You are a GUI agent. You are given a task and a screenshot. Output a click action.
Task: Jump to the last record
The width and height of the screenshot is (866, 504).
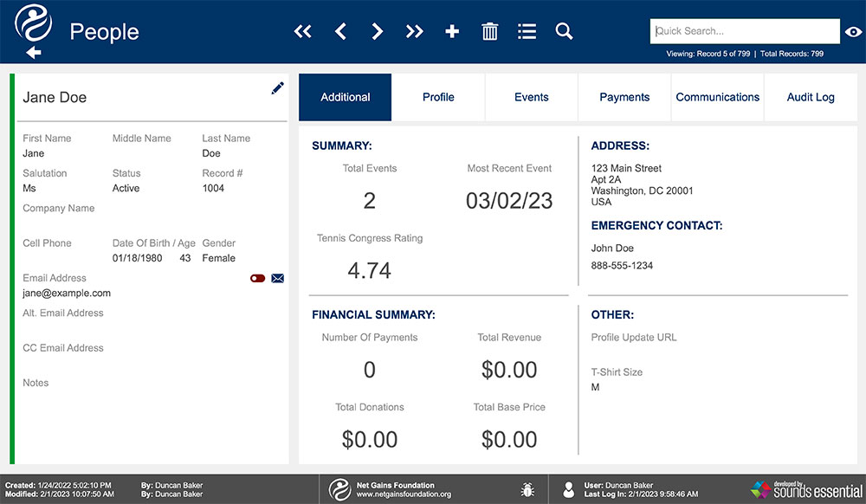point(414,31)
